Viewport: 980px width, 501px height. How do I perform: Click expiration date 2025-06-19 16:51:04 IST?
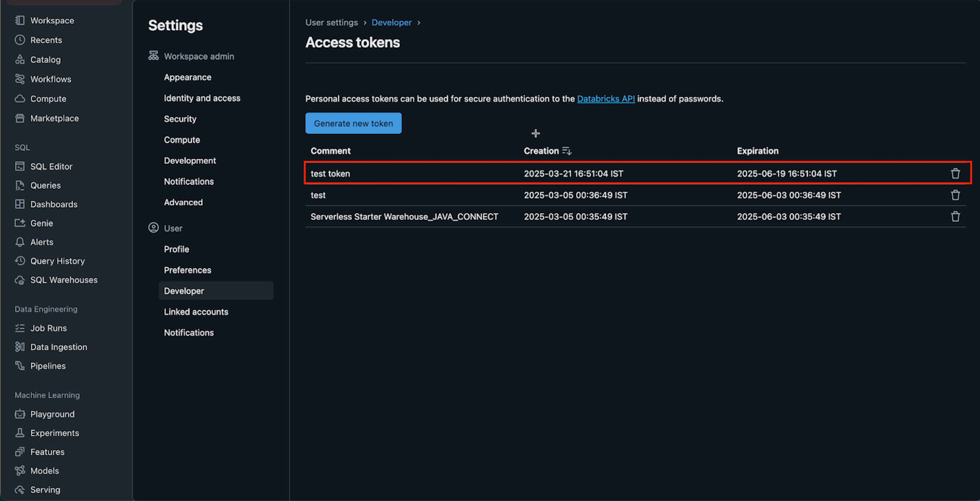point(787,174)
